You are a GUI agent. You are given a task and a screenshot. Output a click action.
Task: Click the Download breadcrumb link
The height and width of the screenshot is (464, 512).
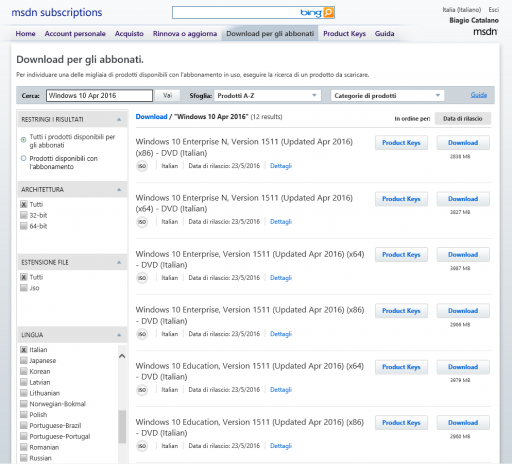coord(151,117)
